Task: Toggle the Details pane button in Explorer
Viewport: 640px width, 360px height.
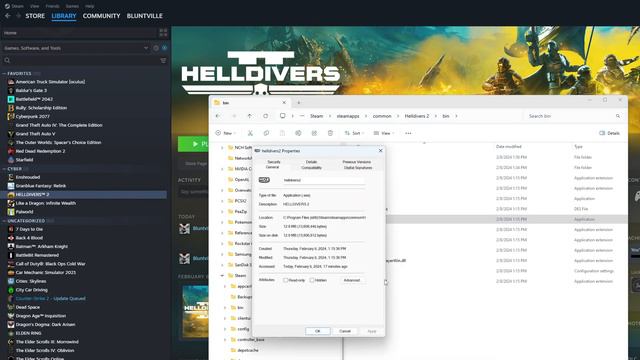Action: (609, 133)
